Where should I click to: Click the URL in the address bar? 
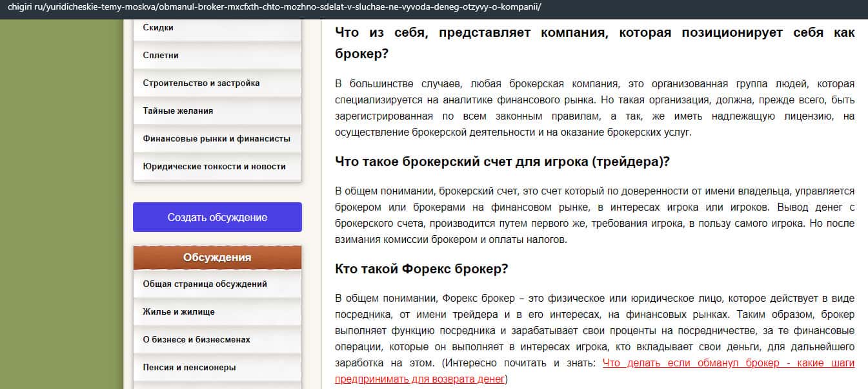[274, 7]
